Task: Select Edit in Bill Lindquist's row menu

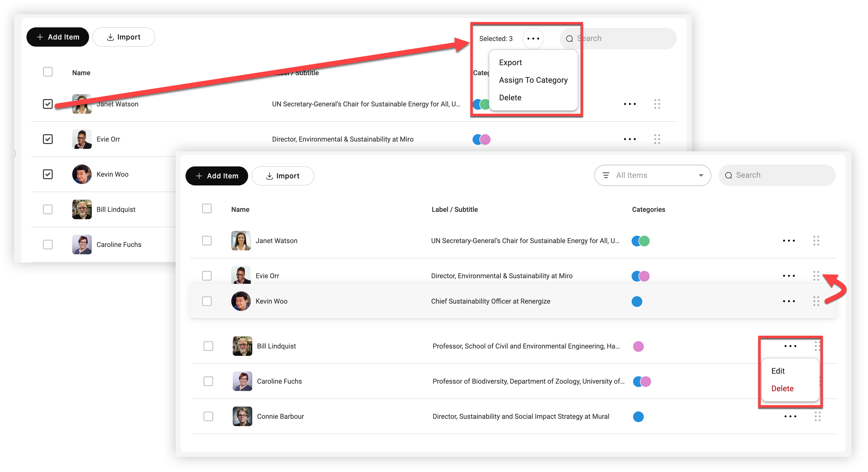Action: [x=778, y=371]
